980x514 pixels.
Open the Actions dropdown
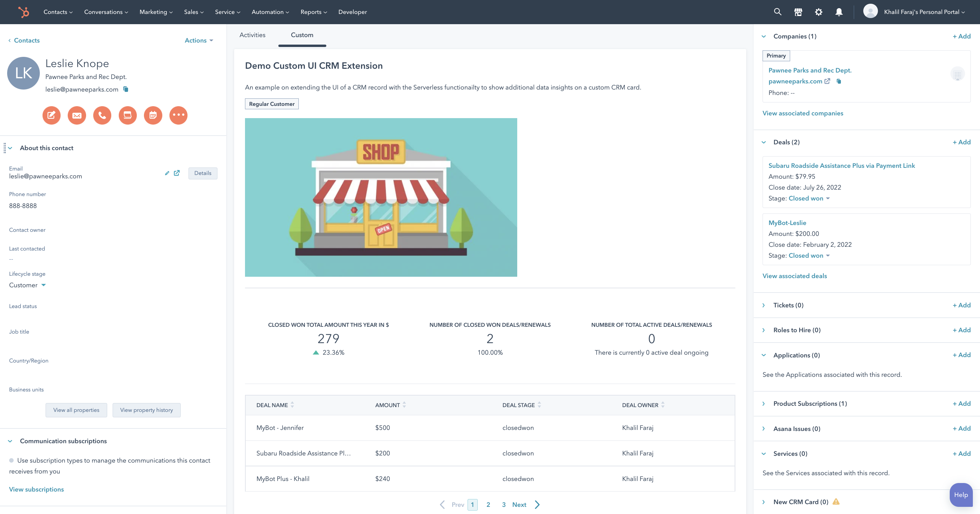(198, 40)
